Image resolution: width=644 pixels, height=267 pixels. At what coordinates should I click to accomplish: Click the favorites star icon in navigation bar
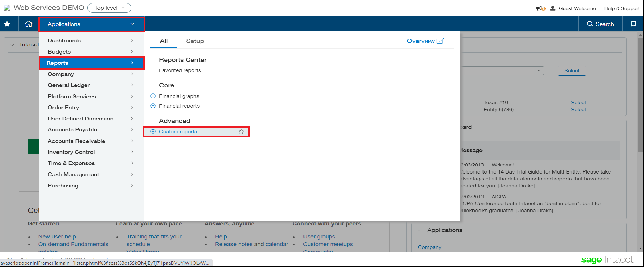[x=7, y=24]
